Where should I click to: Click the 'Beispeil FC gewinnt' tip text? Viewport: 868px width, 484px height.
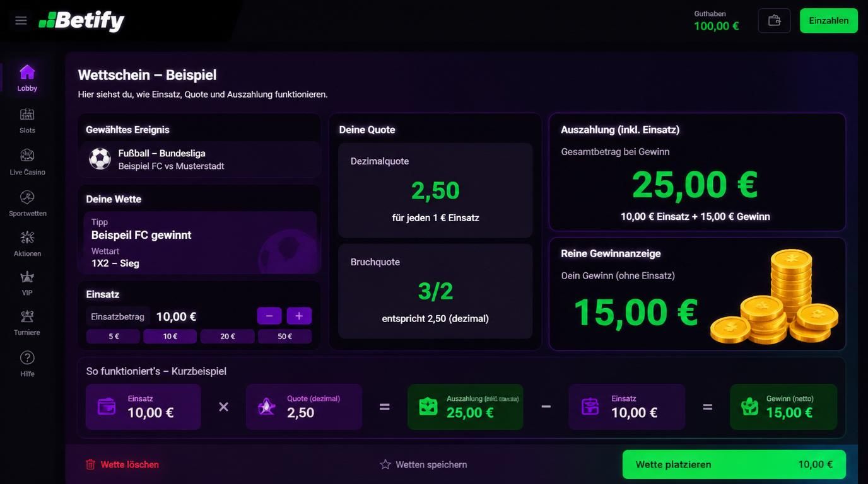pos(141,235)
